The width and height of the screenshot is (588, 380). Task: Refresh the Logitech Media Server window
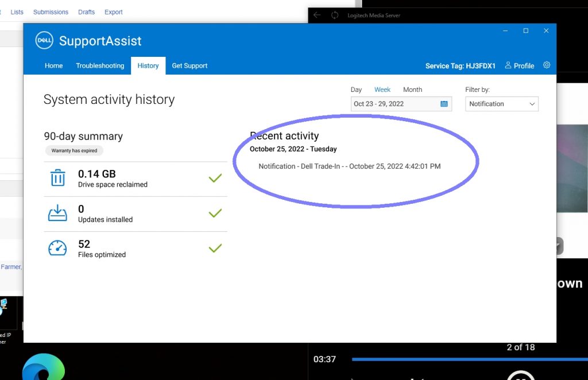(335, 15)
